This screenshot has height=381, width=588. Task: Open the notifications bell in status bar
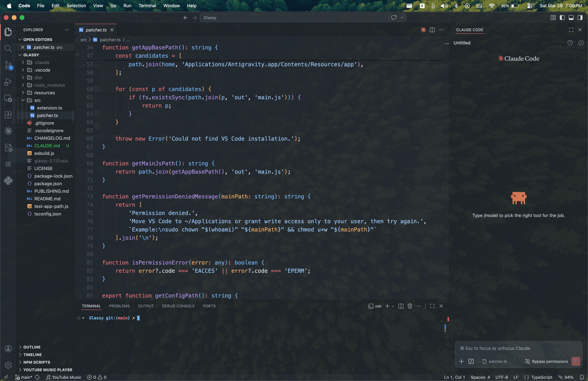tap(582, 377)
